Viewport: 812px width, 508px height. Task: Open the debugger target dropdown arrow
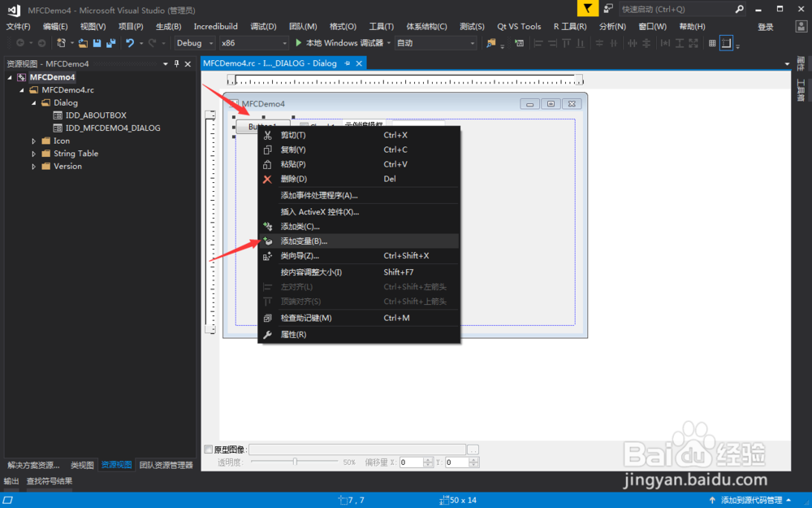tap(388, 43)
